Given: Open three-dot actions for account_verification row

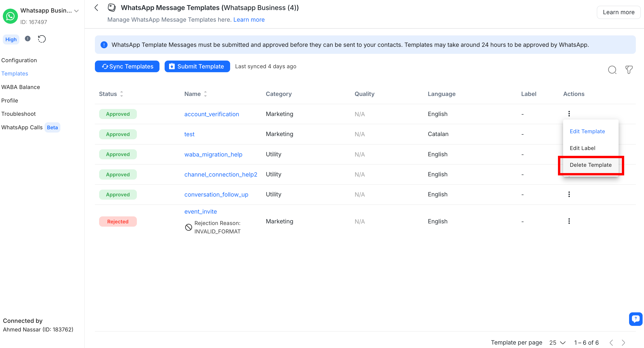Looking at the screenshot, I should click(569, 114).
